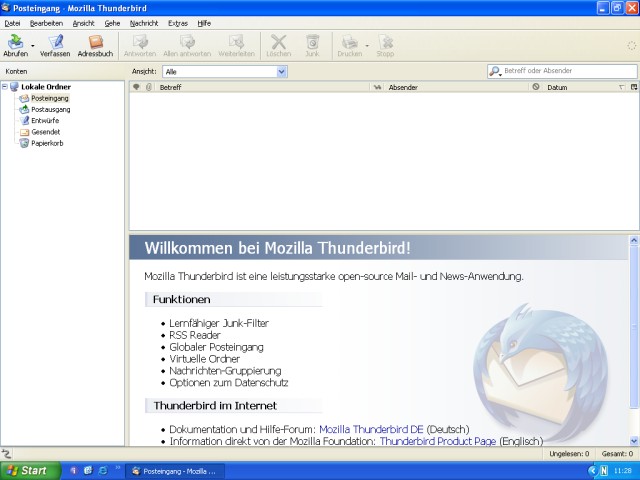The height and width of the screenshot is (480, 640).
Task: Select the Postausgang folder
Action: 51,109
